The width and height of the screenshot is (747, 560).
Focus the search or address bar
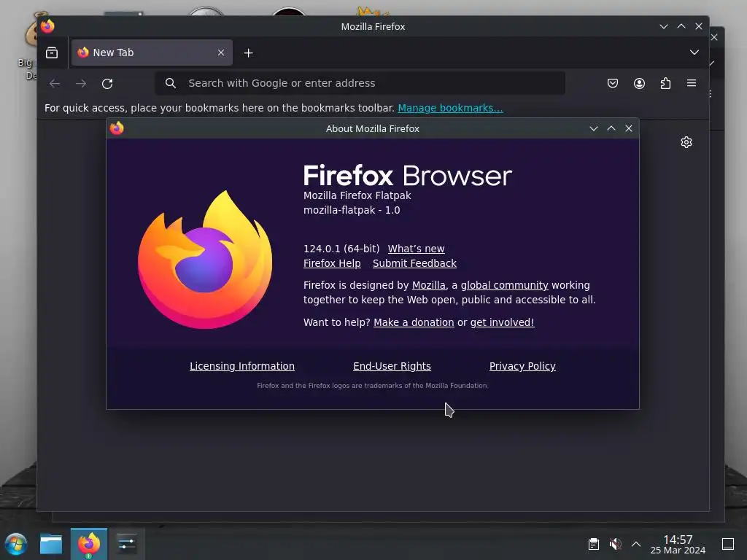[360, 83]
